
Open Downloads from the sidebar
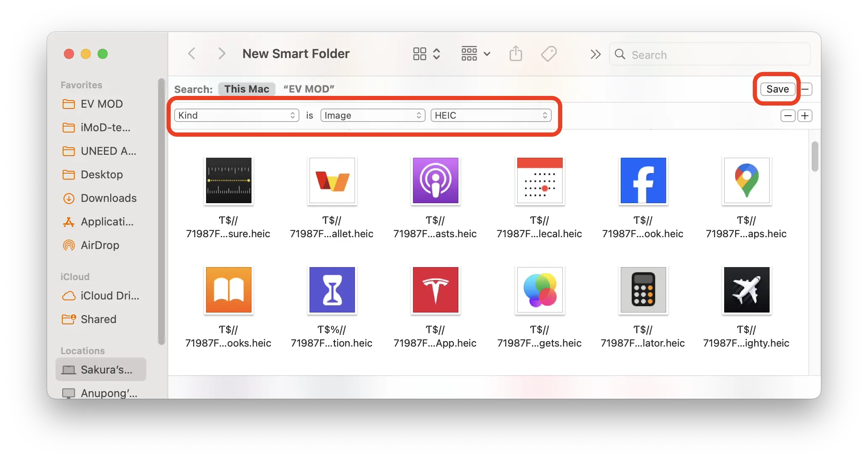(x=108, y=198)
